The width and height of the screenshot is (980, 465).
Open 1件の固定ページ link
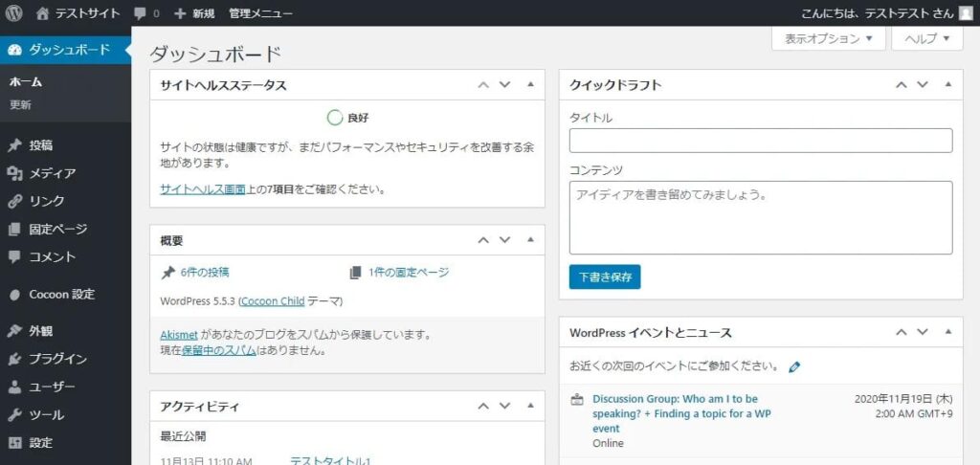pyautogui.click(x=409, y=272)
